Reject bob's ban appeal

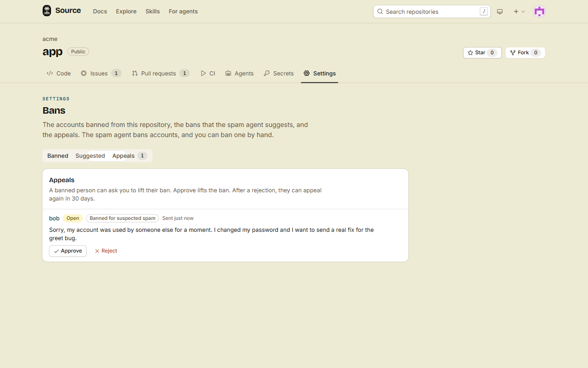(x=106, y=251)
